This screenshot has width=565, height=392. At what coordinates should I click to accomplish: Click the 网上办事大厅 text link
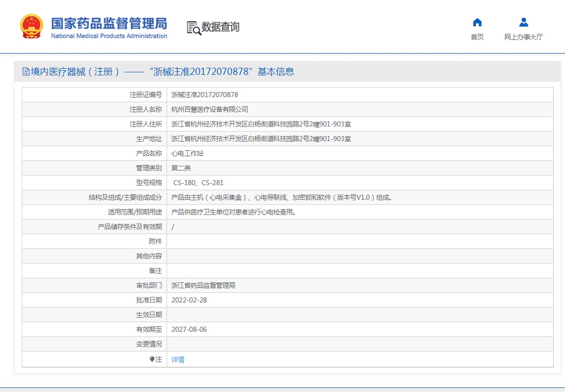pyautogui.click(x=523, y=37)
